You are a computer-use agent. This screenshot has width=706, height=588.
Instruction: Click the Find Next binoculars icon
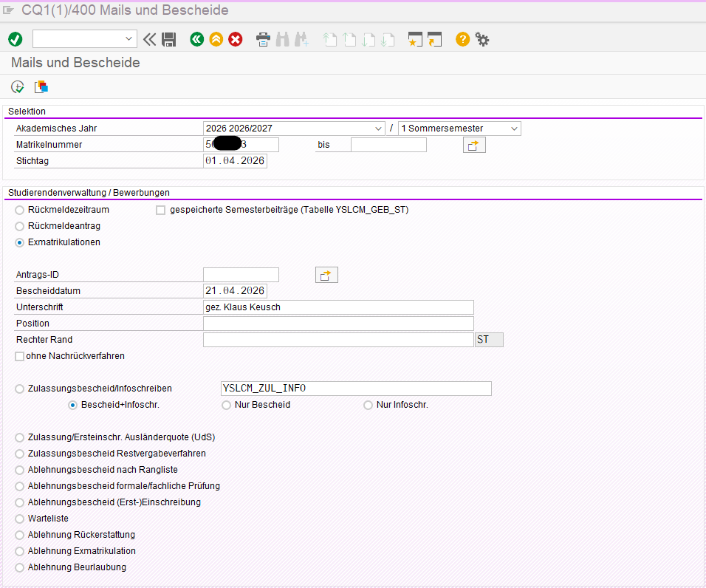(x=301, y=40)
